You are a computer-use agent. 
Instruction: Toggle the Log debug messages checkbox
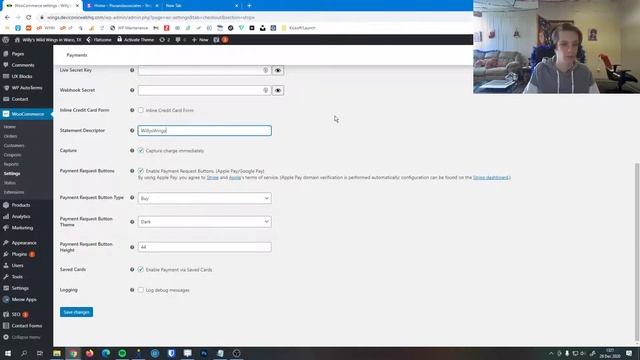tap(141, 290)
